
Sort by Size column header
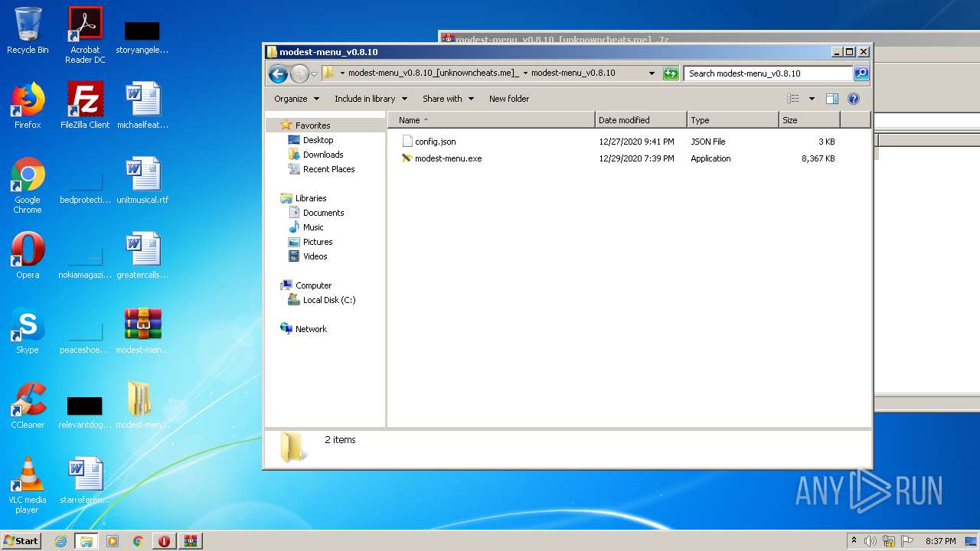click(x=809, y=120)
